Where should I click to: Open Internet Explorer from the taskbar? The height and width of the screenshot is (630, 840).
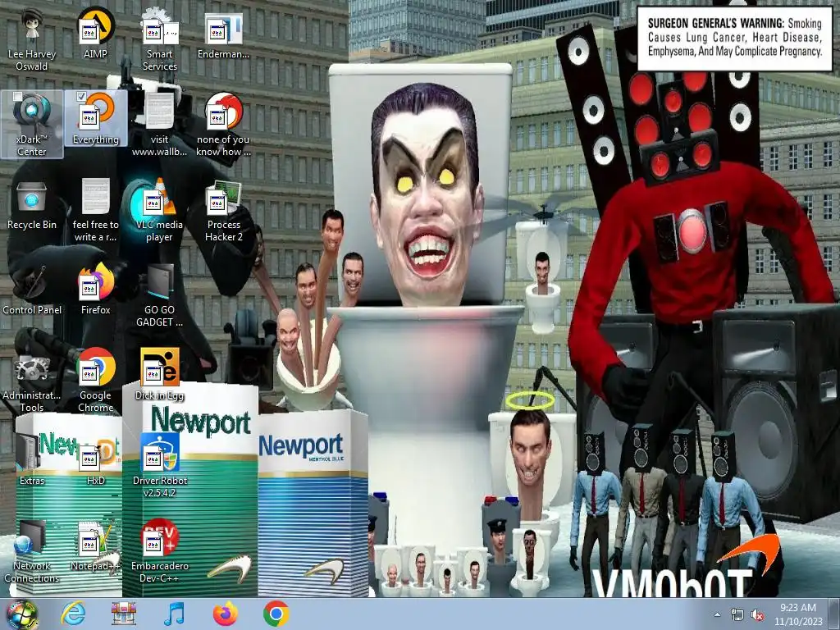(73, 614)
